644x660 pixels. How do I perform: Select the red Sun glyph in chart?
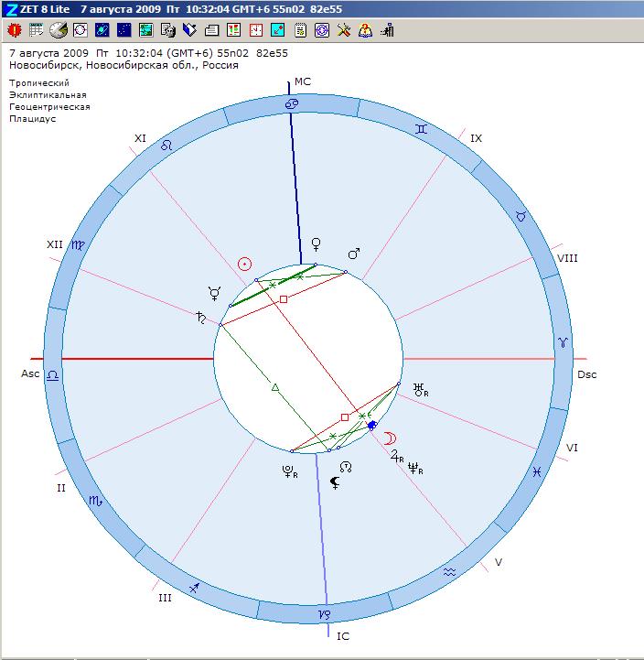(244, 264)
